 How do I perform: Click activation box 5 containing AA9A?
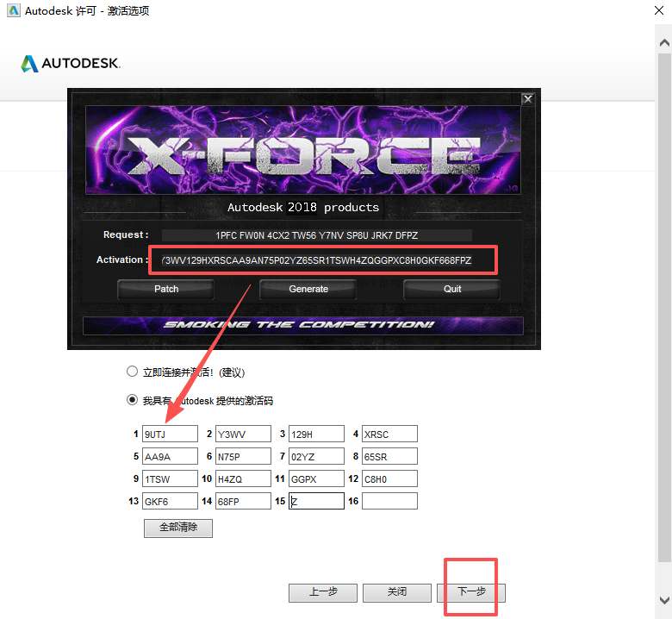pos(170,456)
